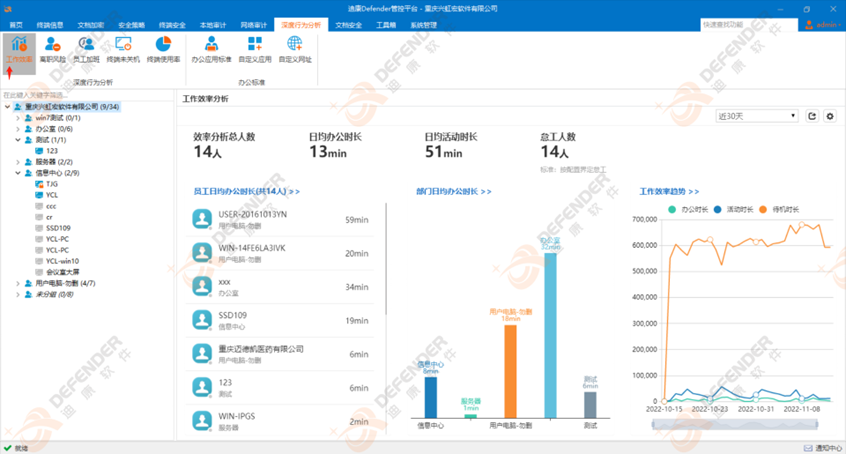Open 终端使用率 pie chart icon
Viewport: 846px width, 454px height.
(163, 48)
